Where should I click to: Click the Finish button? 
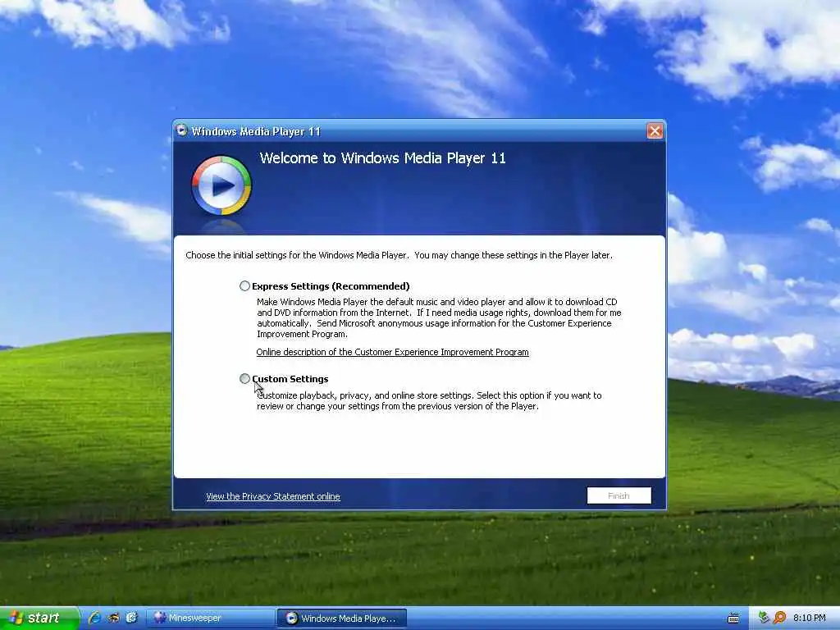pyautogui.click(x=619, y=495)
